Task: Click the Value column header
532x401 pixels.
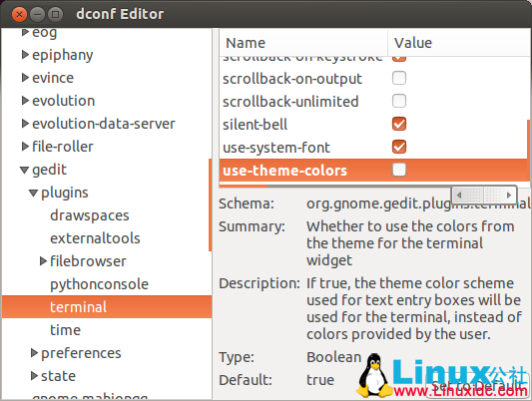Action: click(x=459, y=43)
